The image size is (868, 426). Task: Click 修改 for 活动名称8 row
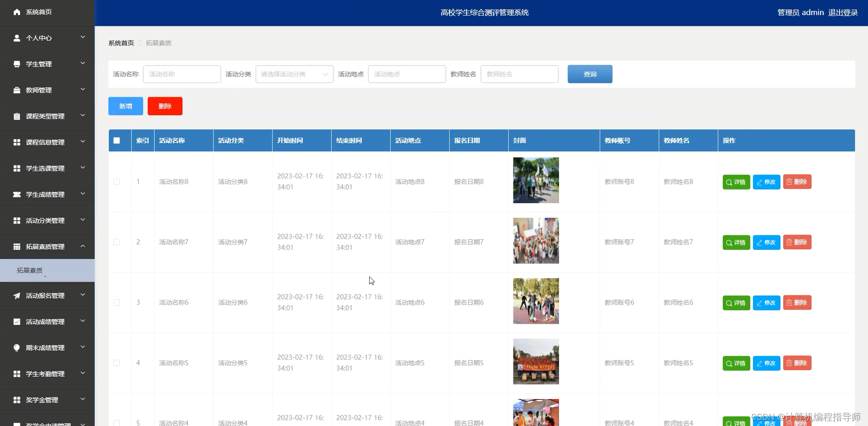point(766,182)
